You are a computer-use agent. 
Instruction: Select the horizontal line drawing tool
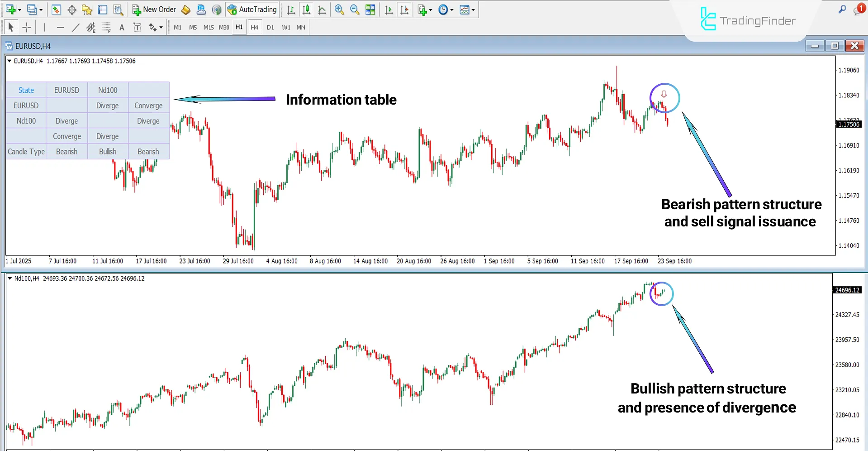click(x=60, y=27)
